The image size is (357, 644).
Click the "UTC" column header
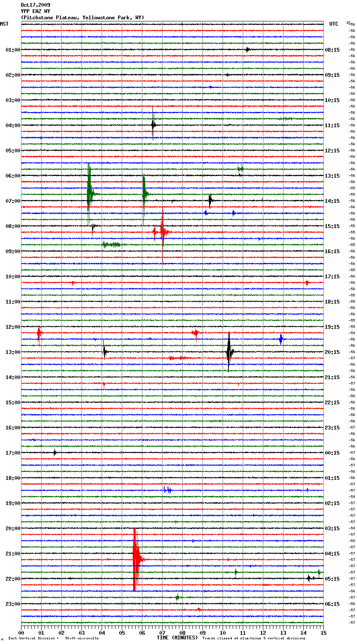coord(334,24)
